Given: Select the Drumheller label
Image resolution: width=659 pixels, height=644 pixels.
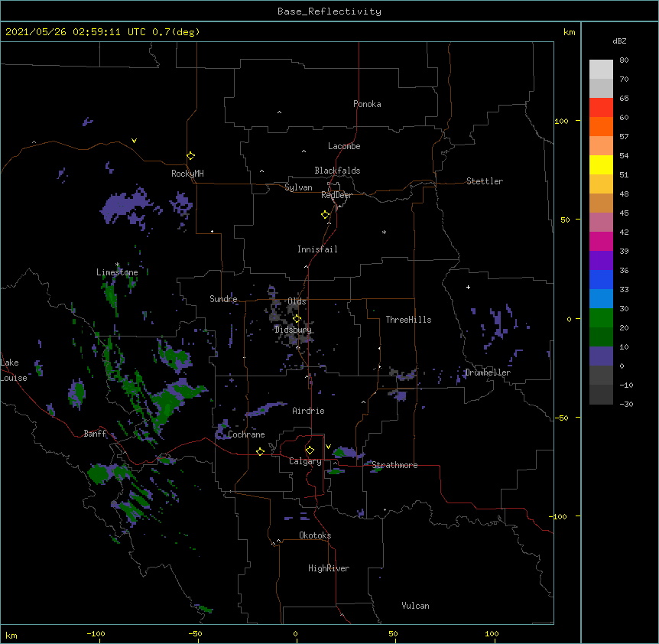Looking at the screenshot, I should [488, 372].
